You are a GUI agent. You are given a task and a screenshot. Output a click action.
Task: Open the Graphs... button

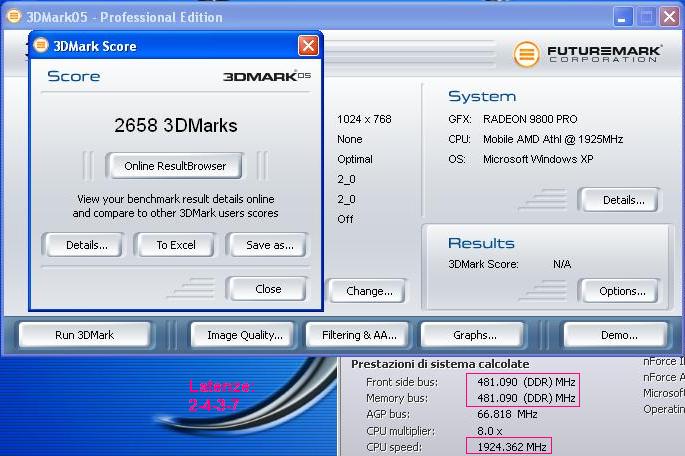click(474, 335)
